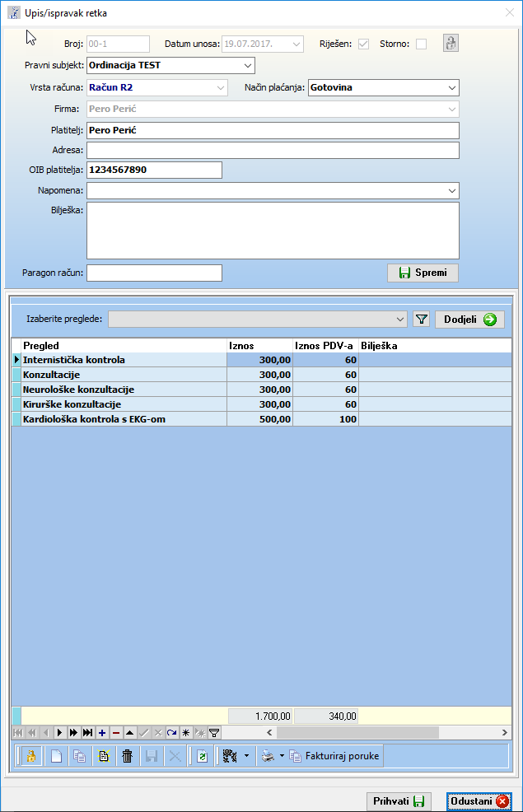The width and height of the screenshot is (523, 812).
Task: Click the printer toolbar icon
Action: click(268, 756)
